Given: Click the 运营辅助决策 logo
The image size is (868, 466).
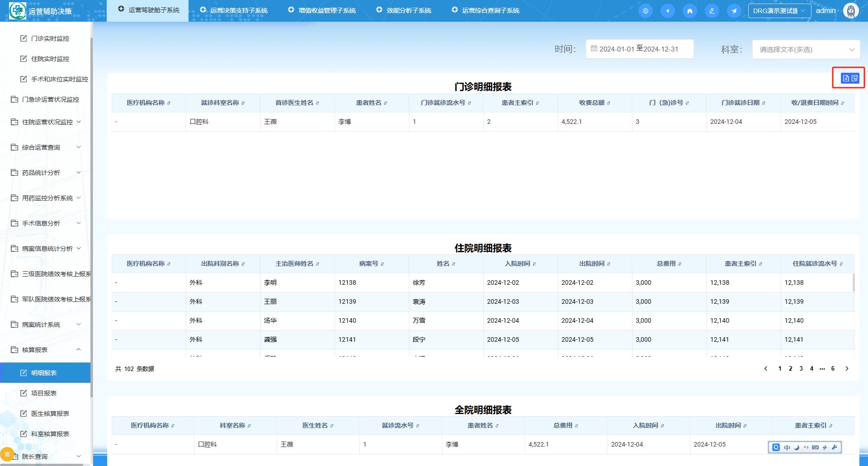Looking at the screenshot, I should click(18, 10).
